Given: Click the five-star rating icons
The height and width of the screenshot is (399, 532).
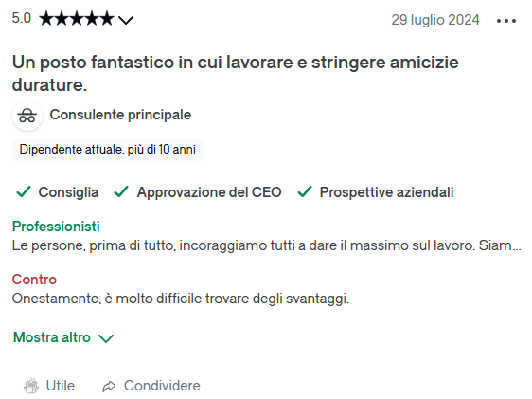Looking at the screenshot, I should click(x=76, y=19).
